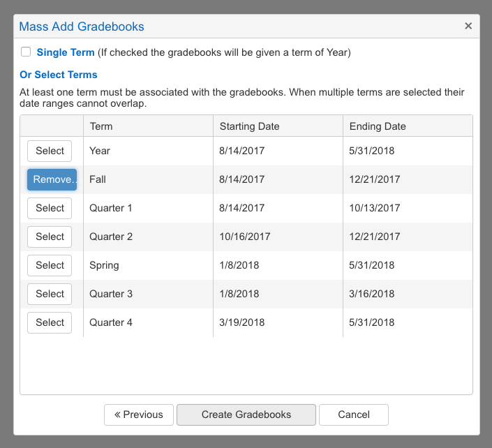492x448 pixels.
Task: Click the Term column header
Action: pos(101,126)
